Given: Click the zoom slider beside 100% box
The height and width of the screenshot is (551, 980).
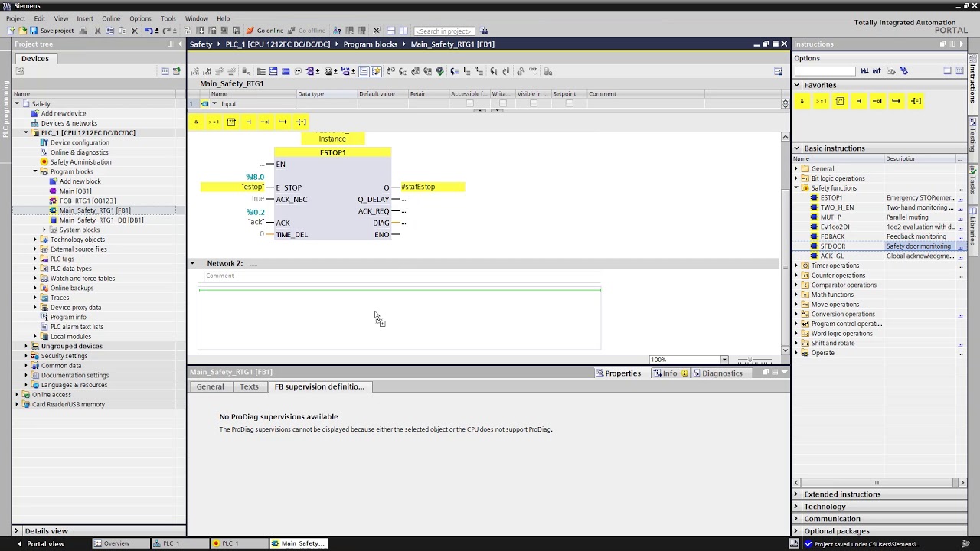Looking at the screenshot, I should (754, 360).
